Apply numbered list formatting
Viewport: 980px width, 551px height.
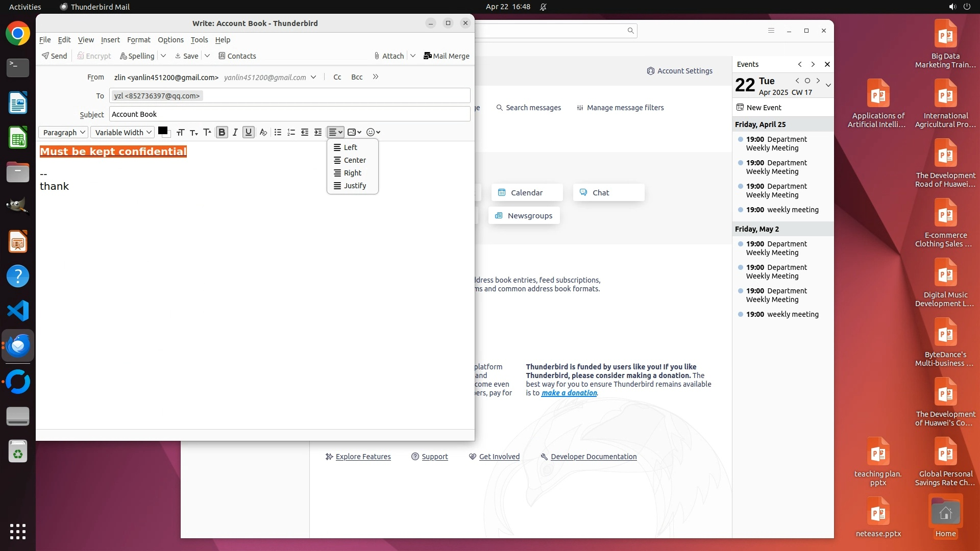click(x=291, y=132)
